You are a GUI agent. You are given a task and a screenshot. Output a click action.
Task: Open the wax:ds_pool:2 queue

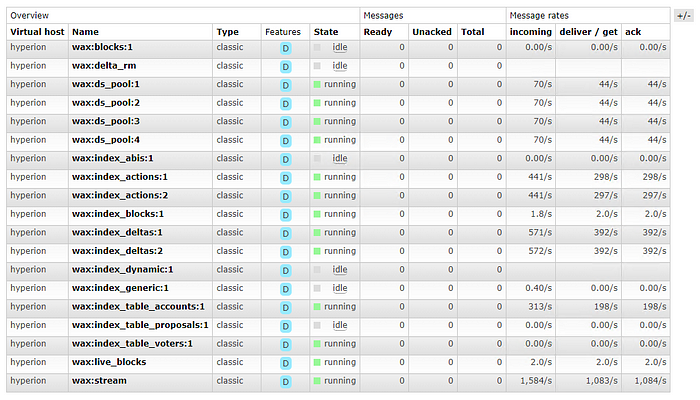pyautogui.click(x=106, y=103)
